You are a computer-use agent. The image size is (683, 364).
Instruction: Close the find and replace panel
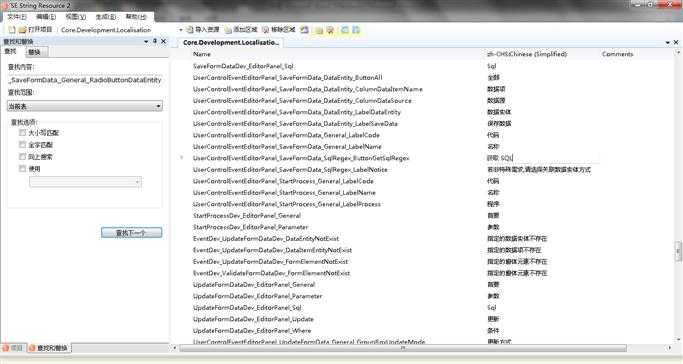tap(163, 41)
